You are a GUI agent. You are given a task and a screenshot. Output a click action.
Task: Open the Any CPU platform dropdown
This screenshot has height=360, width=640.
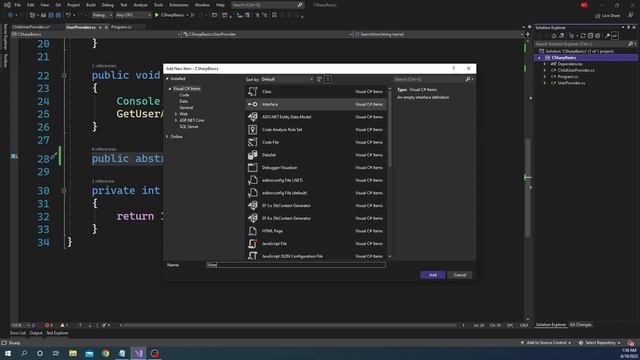[x=133, y=15]
